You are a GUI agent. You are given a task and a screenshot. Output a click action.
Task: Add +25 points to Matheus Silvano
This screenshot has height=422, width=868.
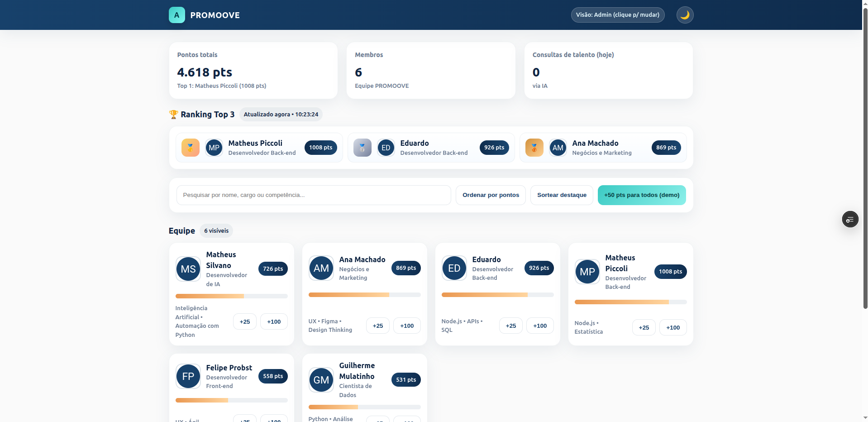click(x=245, y=321)
